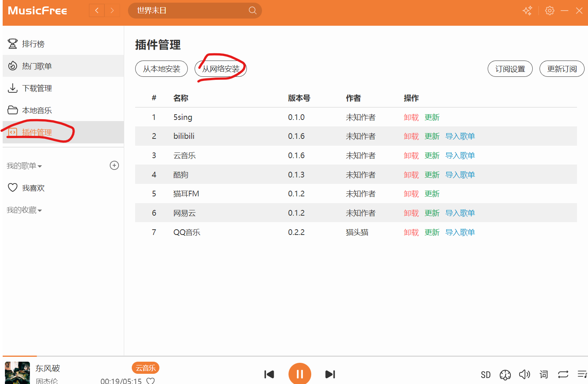Collapse 我的歌单 section
Image resolution: width=588 pixels, height=384 pixels.
pos(24,166)
